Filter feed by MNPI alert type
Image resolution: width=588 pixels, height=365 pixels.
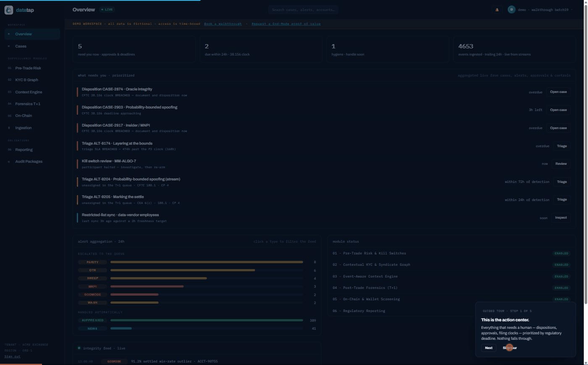[x=92, y=287]
